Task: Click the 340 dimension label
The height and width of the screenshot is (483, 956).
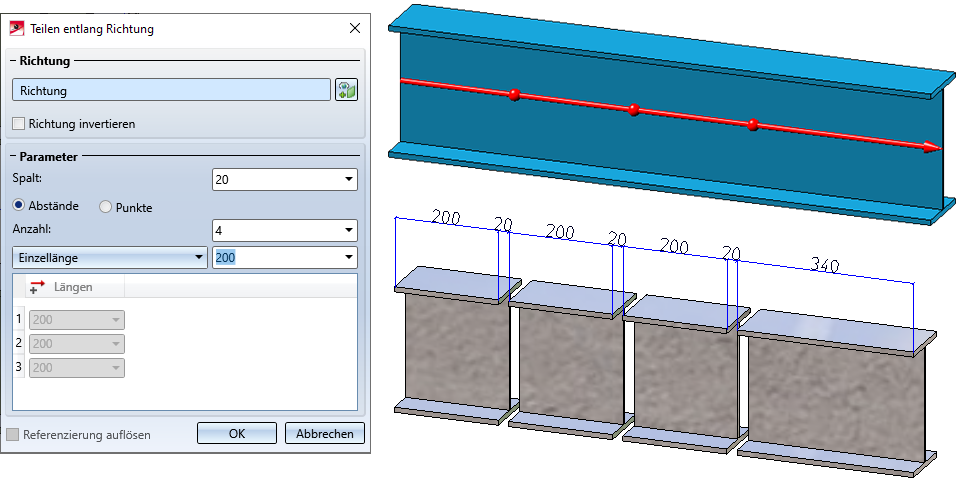Action: (825, 264)
